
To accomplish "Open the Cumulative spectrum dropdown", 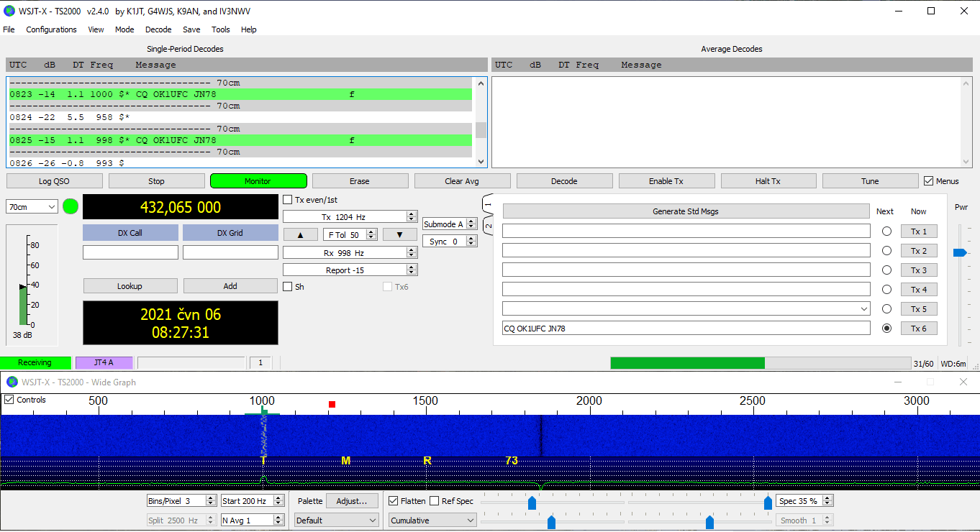I will coord(432,520).
